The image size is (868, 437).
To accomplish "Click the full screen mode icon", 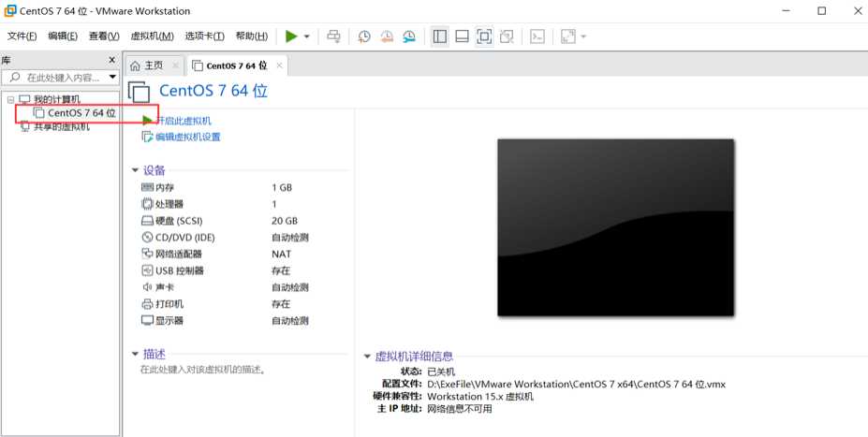I will (x=484, y=36).
